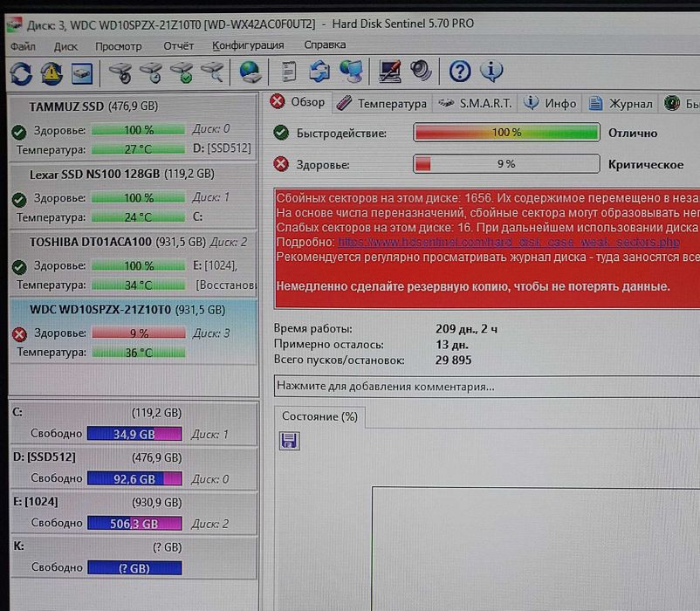Viewport: 700px width, 611px height.
Task: Select the TOSHIBA DT01ACA100 disk entry
Action: [x=133, y=263]
